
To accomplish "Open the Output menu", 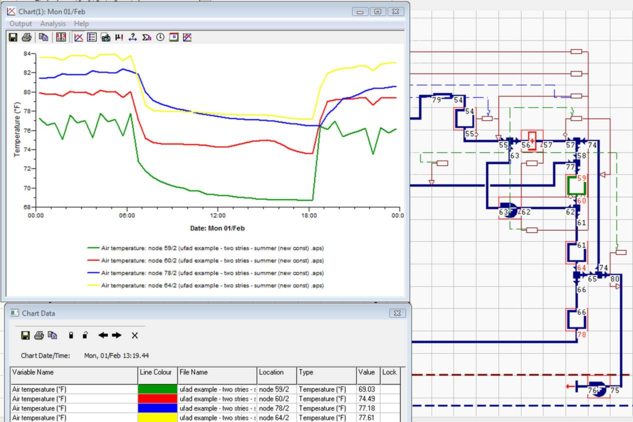I will (20, 23).
